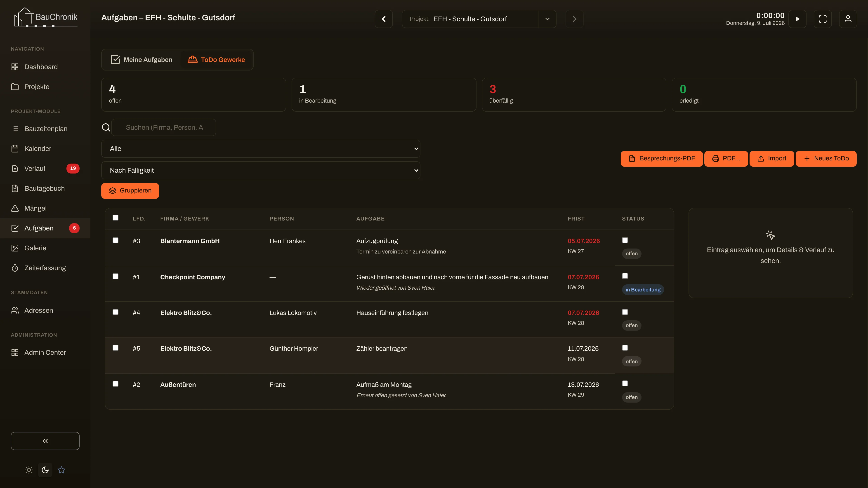Open the Galerie module
The width and height of the screenshot is (868, 488).
click(x=45, y=248)
